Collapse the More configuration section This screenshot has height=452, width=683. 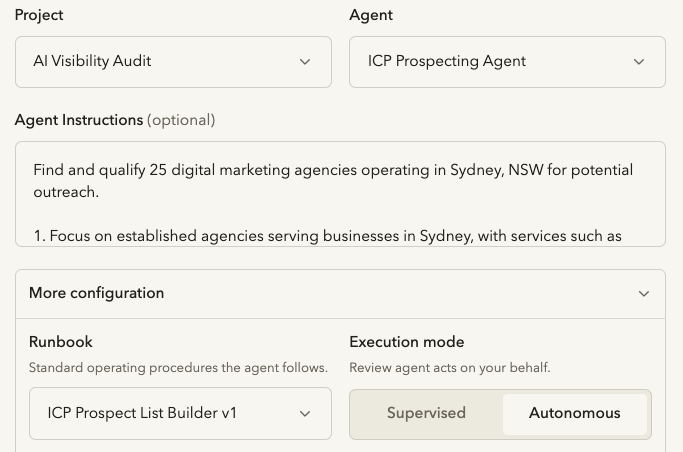click(x=340, y=293)
